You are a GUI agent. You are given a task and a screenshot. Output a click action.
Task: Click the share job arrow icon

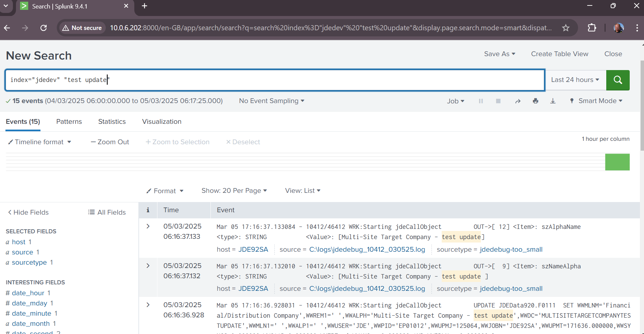click(518, 101)
